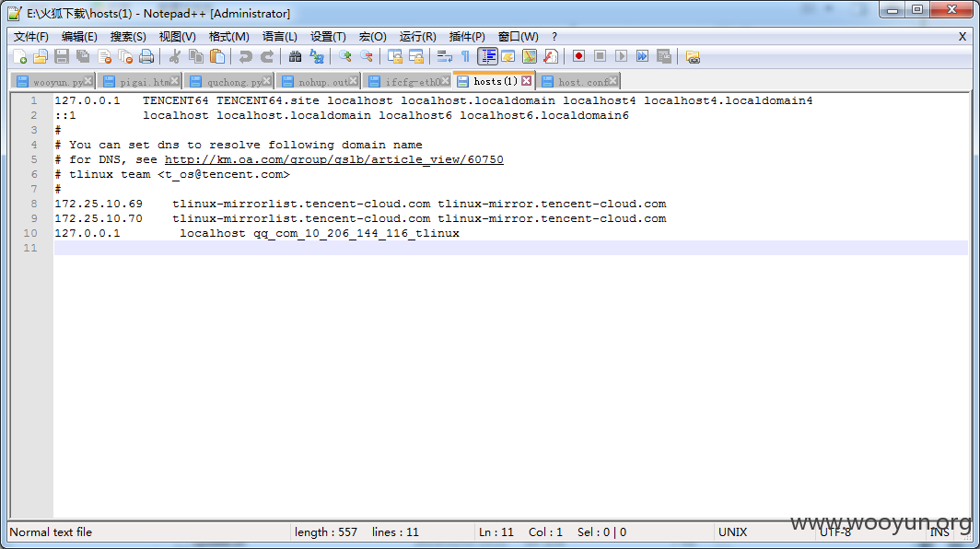Switch to the host.conf tab
Image resolution: width=980 pixels, height=549 pixels.
tap(577, 82)
